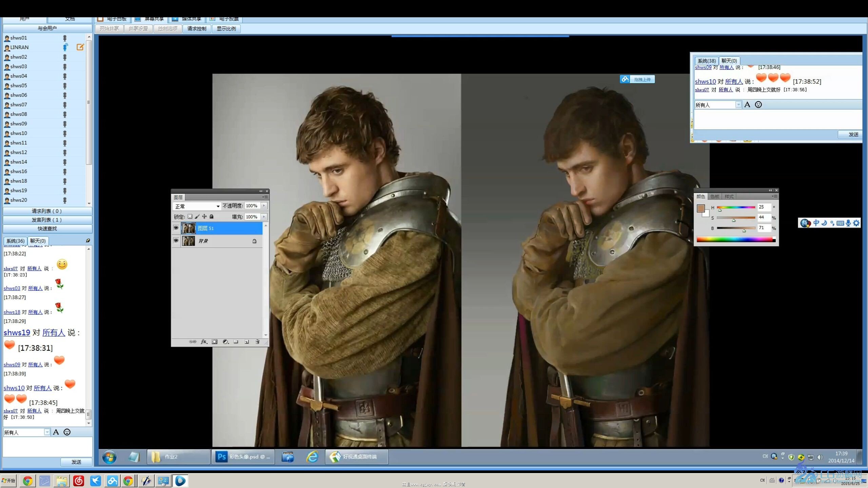Screen dimensions: 868x488
Task: Toggle the microphone icon for shws10
Action: (x=65, y=133)
